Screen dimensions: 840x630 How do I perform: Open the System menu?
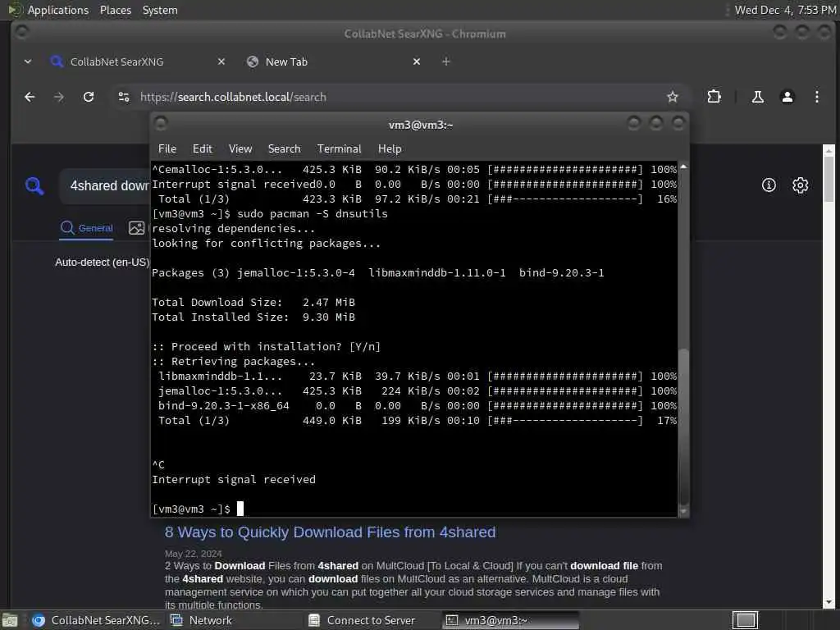tap(160, 10)
